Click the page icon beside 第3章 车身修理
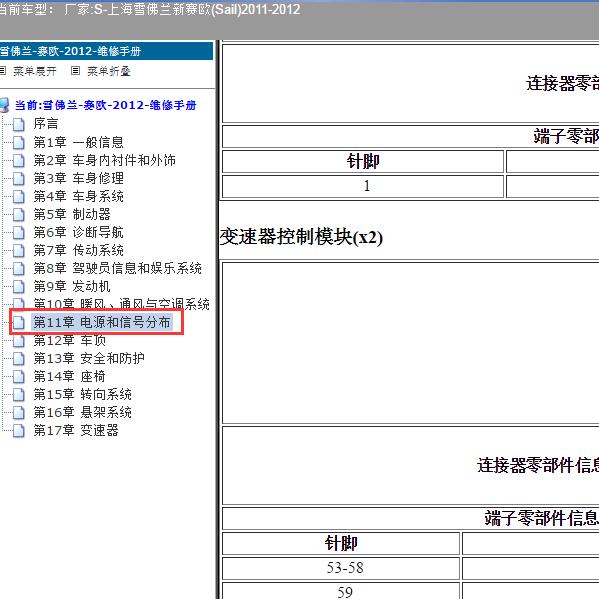Viewport: 599px width, 599px height. pos(18,178)
